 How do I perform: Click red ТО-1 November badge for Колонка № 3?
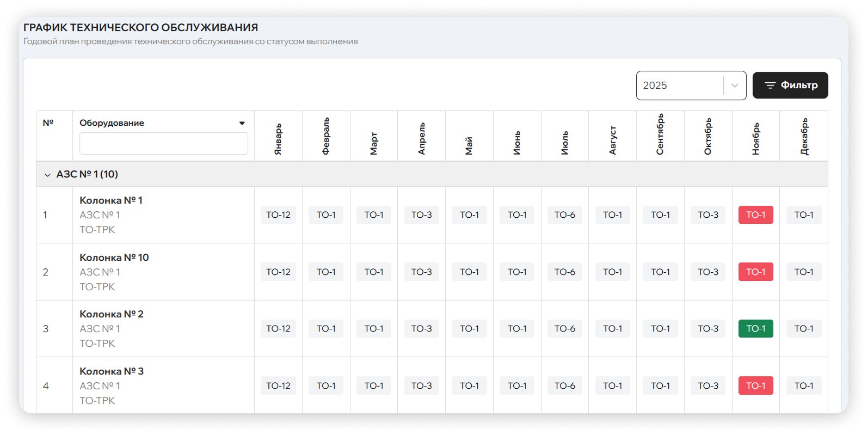coord(755,386)
